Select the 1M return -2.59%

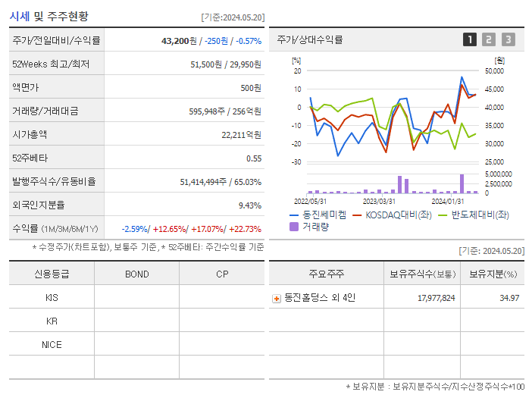click(x=135, y=229)
